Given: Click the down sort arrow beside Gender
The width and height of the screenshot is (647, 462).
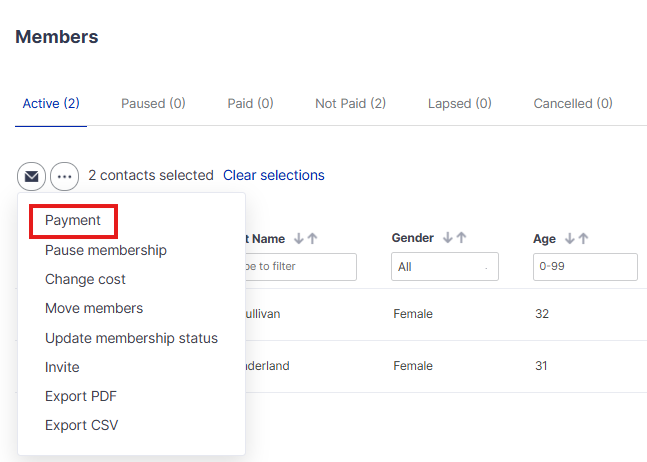Looking at the screenshot, I should pos(448,238).
